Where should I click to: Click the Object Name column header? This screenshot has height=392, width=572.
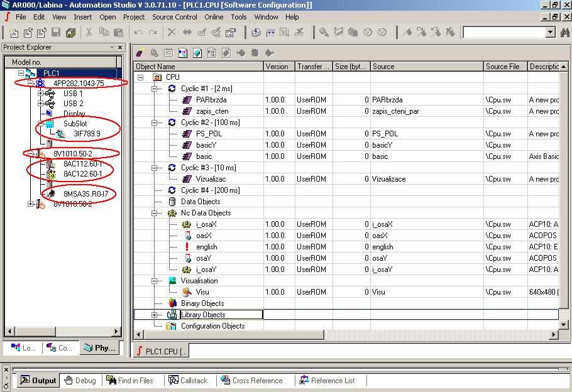click(199, 67)
